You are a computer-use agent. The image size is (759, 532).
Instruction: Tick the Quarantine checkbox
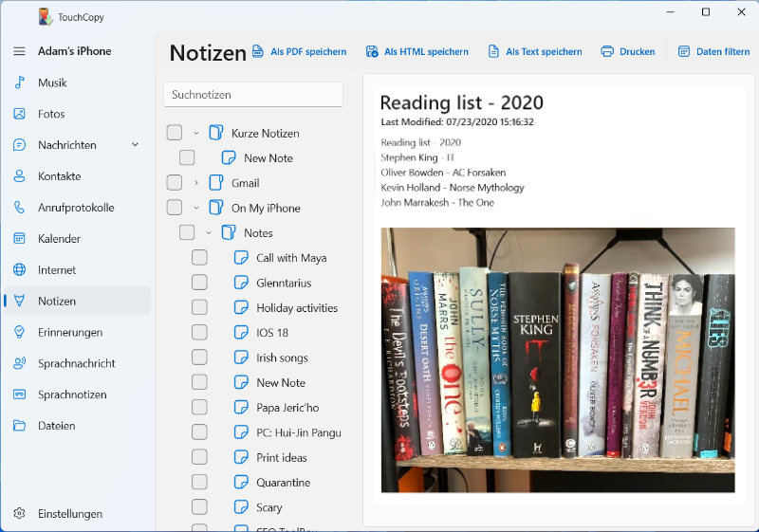tap(199, 482)
